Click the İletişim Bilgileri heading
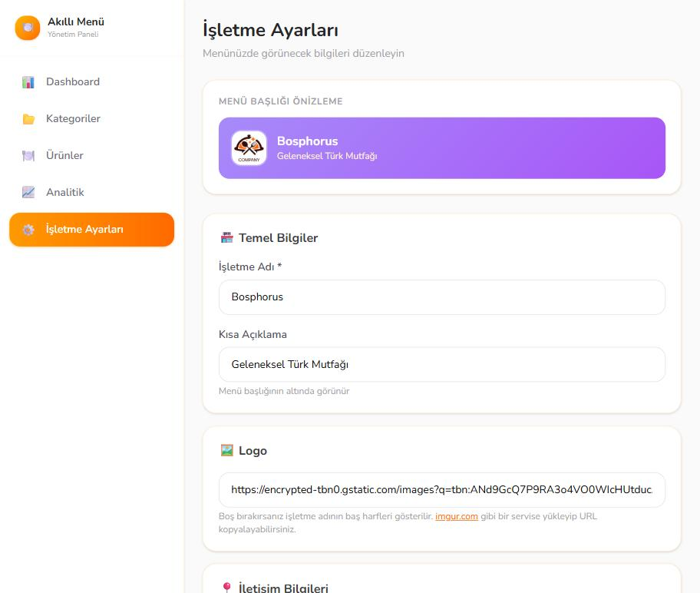 click(283, 588)
